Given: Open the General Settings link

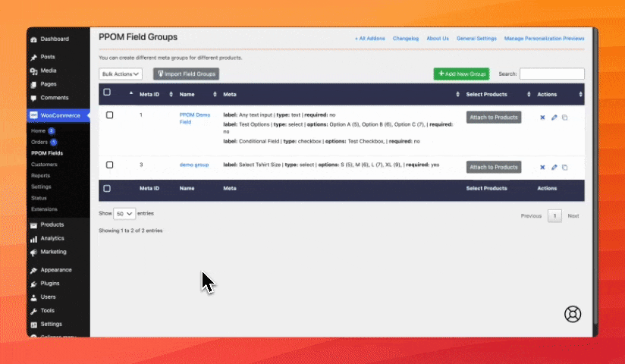Looking at the screenshot, I should (477, 39).
